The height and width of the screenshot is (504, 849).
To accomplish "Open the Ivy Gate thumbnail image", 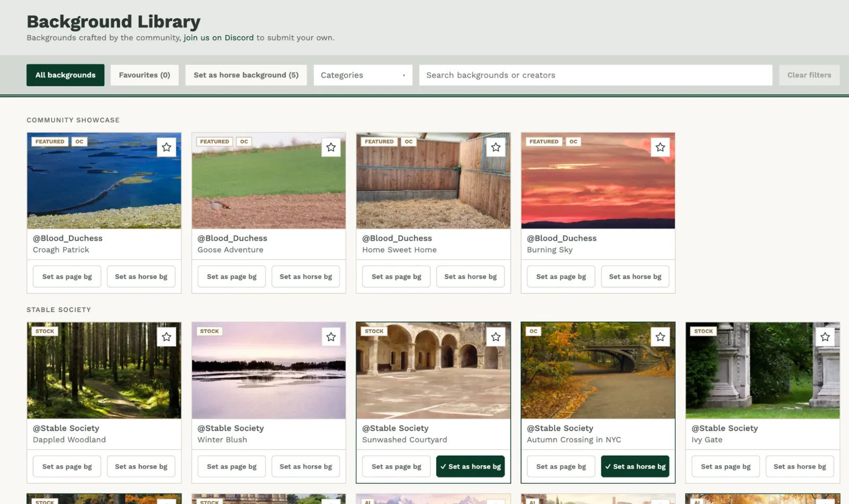I will 763,370.
